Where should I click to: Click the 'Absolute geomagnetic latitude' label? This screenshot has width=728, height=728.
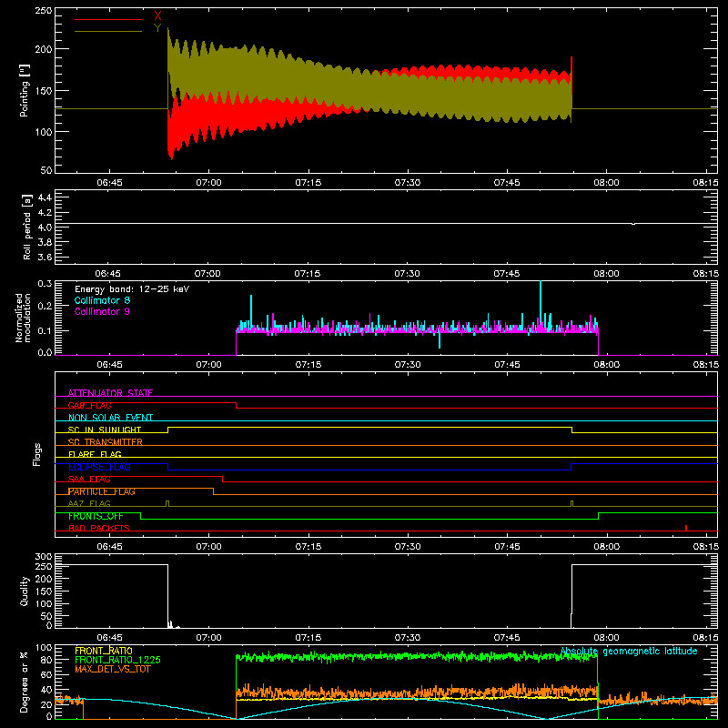pos(629,651)
